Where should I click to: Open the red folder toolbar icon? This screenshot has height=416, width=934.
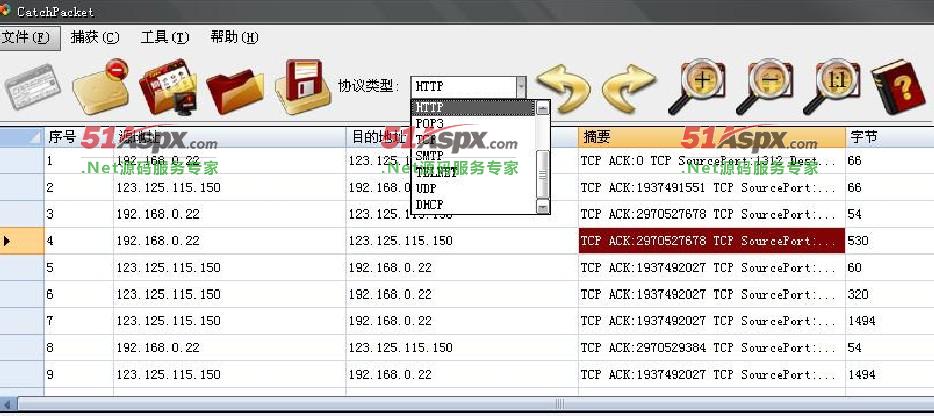235,91
